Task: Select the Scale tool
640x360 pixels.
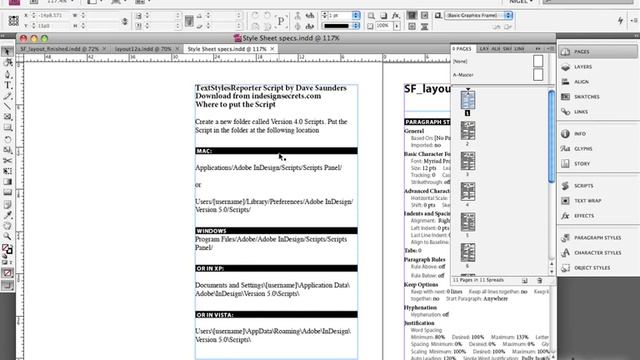Action: pos(7,150)
